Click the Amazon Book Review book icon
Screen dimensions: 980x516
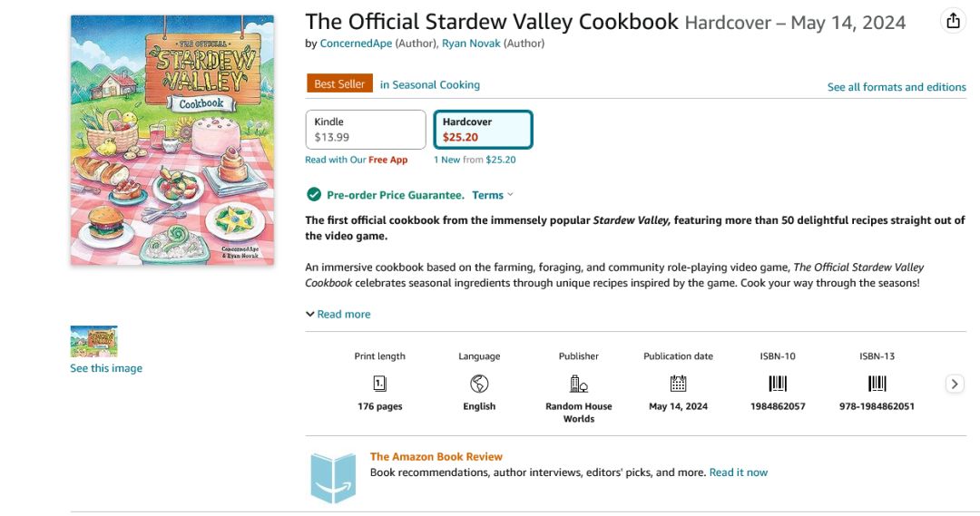(x=333, y=477)
